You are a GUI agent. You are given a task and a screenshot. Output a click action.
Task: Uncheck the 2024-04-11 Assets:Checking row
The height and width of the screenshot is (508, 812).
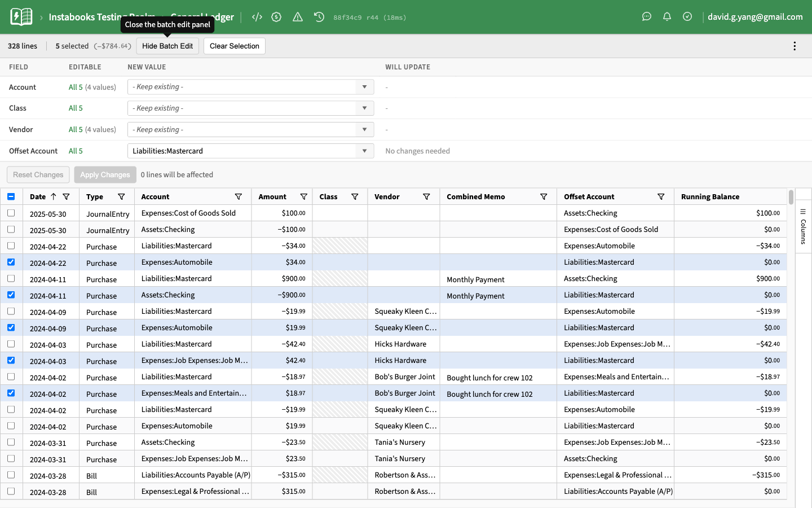pyautogui.click(x=11, y=295)
